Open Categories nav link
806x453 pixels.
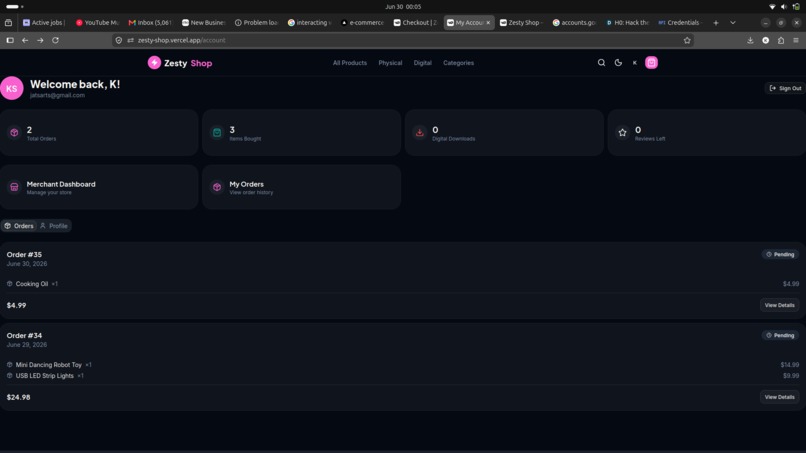point(459,63)
